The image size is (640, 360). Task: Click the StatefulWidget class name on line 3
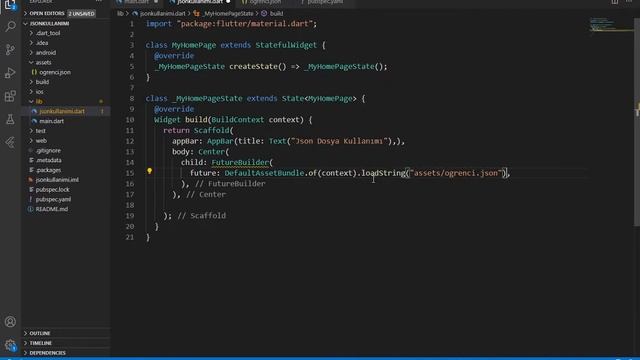coord(286,45)
